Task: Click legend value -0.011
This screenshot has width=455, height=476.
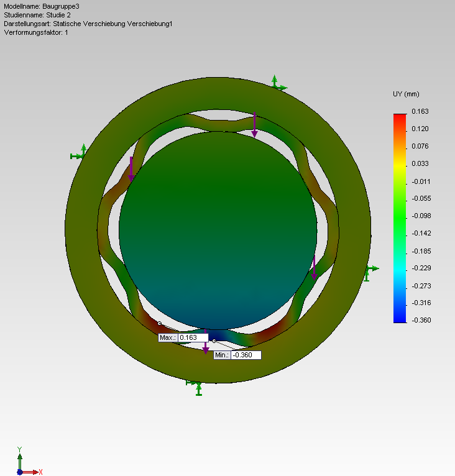Action: [x=421, y=181]
